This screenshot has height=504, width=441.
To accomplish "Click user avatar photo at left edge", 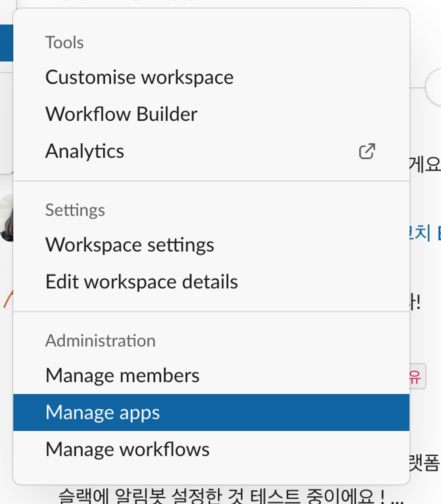I will (x=7, y=218).
